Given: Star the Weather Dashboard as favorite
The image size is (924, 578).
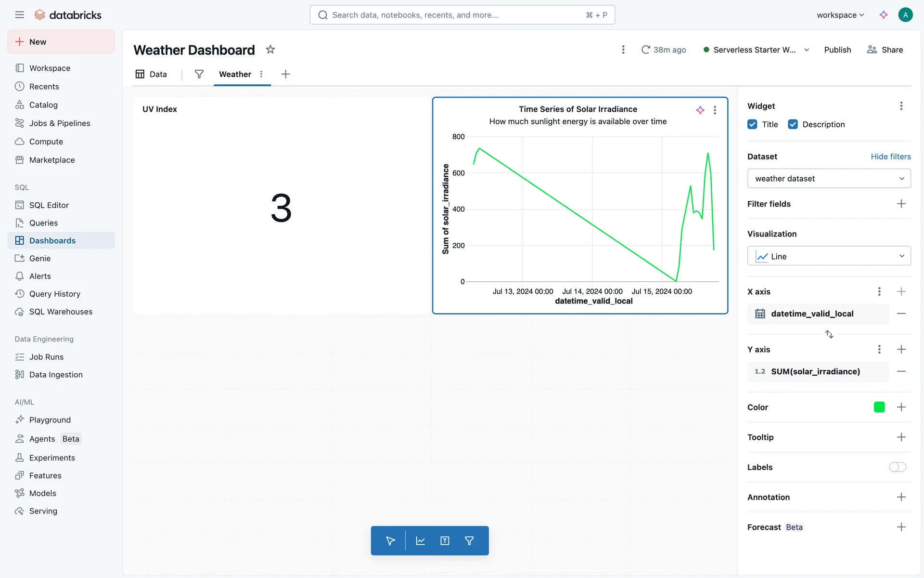Looking at the screenshot, I should (270, 50).
